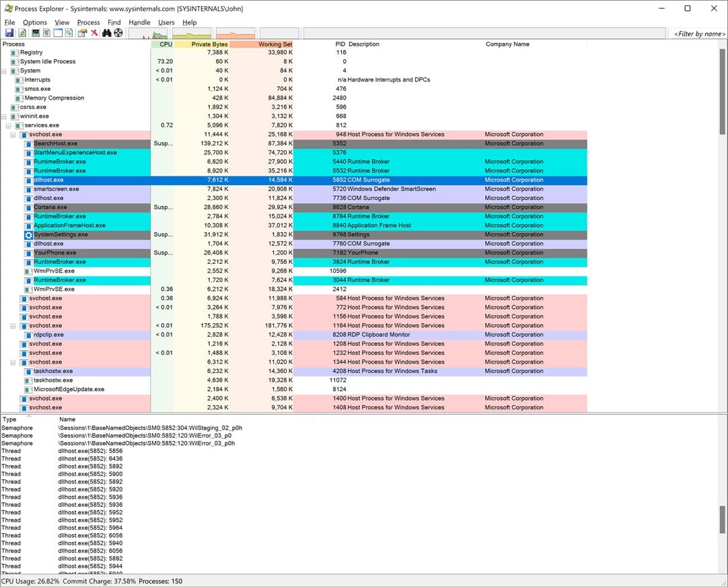This screenshot has height=587, width=728.
Task: Open process properties via toolbar icon
Action: (x=81, y=32)
